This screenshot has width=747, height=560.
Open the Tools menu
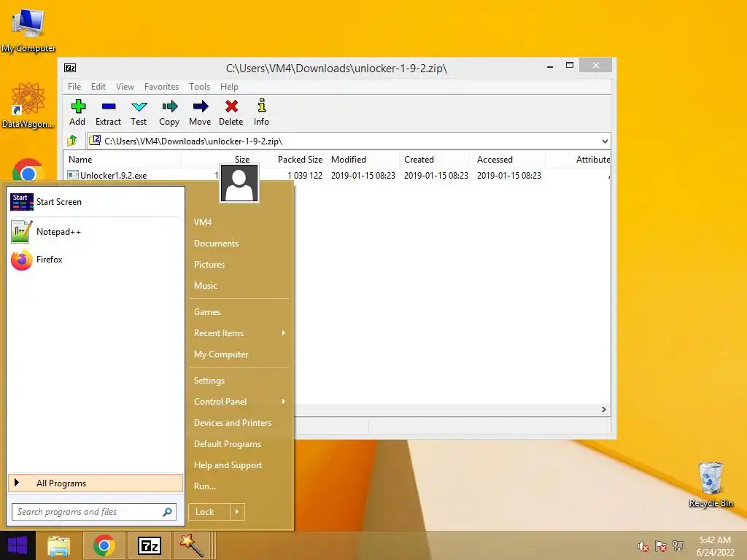point(199,87)
